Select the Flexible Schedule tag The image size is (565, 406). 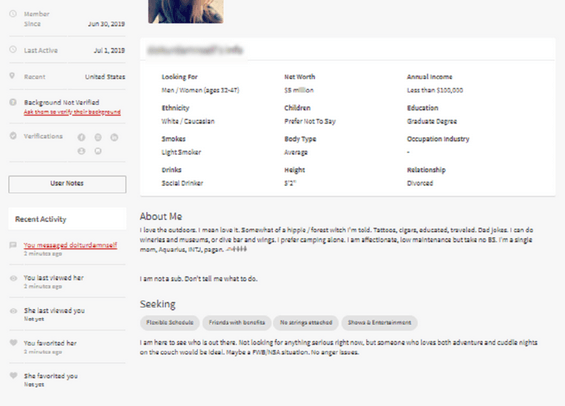point(170,322)
